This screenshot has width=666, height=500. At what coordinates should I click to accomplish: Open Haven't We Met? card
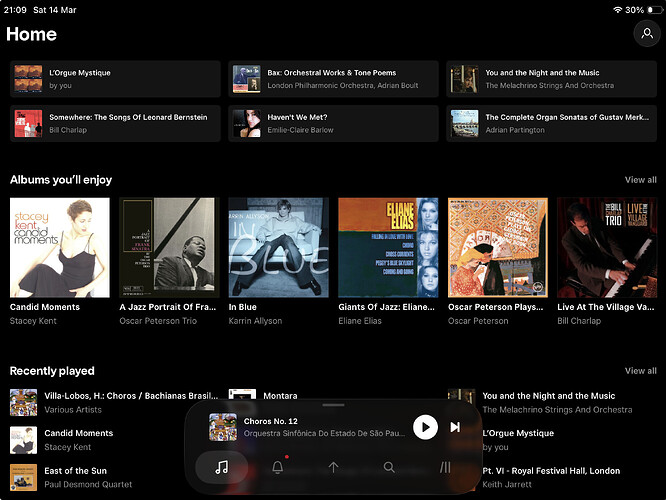(x=333, y=123)
